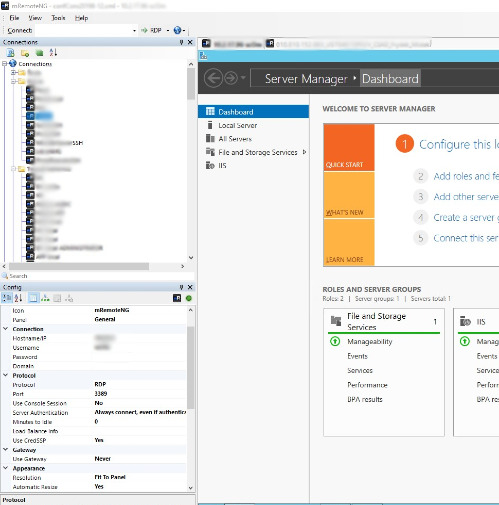Pin the Config panel

pos(181,287)
